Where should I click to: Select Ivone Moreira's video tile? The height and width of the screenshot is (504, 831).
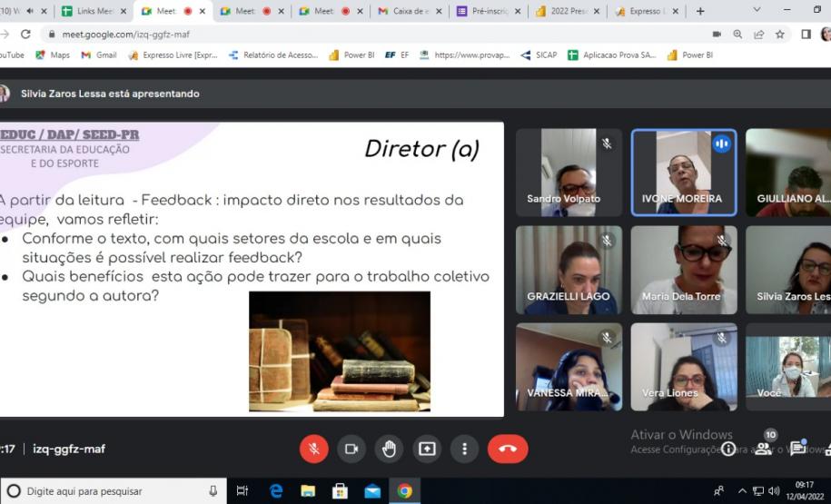(x=684, y=173)
